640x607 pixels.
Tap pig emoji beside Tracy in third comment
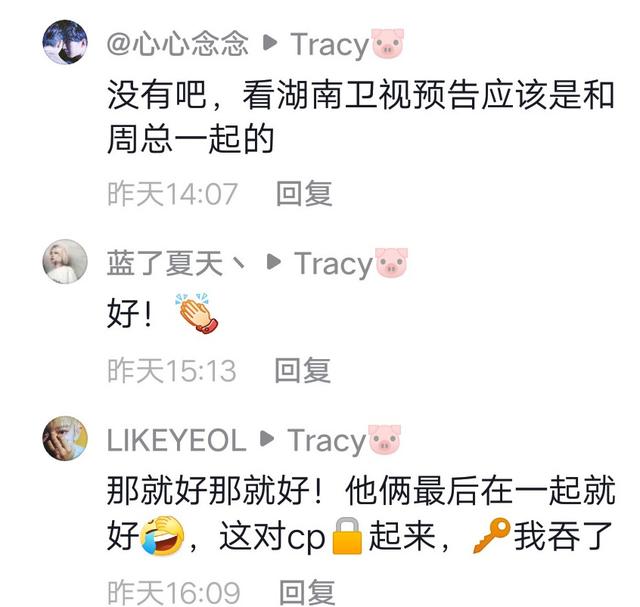(384, 440)
